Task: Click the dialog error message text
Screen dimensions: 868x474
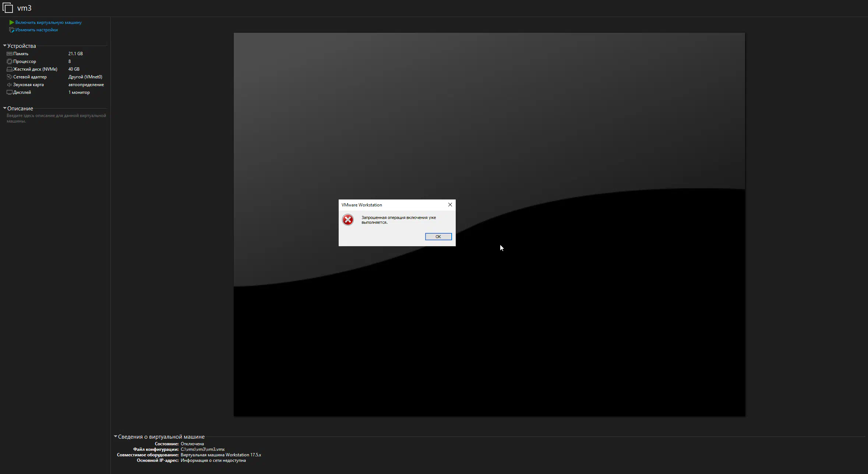Action: [399, 220]
